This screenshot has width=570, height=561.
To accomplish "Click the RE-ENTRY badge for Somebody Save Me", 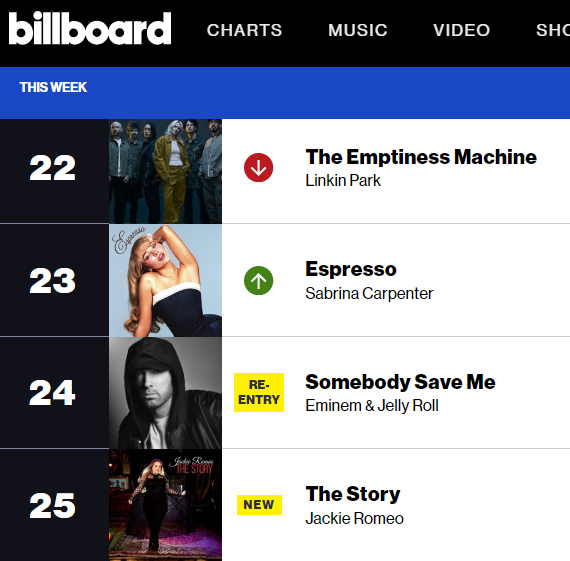I will (259, 392).
